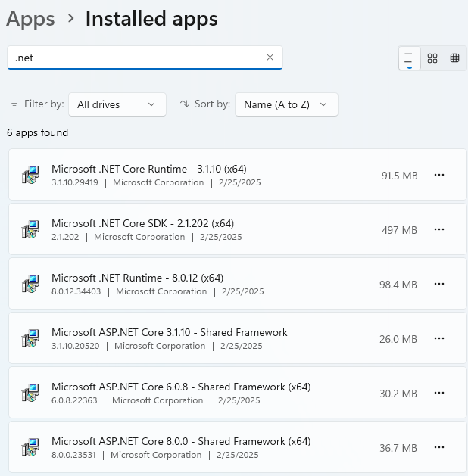Clear the .net search box with X

(x=270, y=58)
